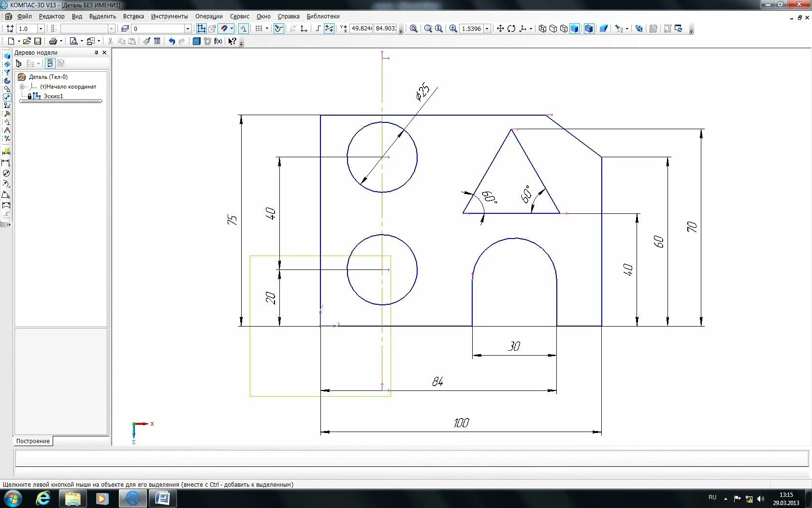
Task: Click the X coordinate field 49.824
Action: click(361, 29)
